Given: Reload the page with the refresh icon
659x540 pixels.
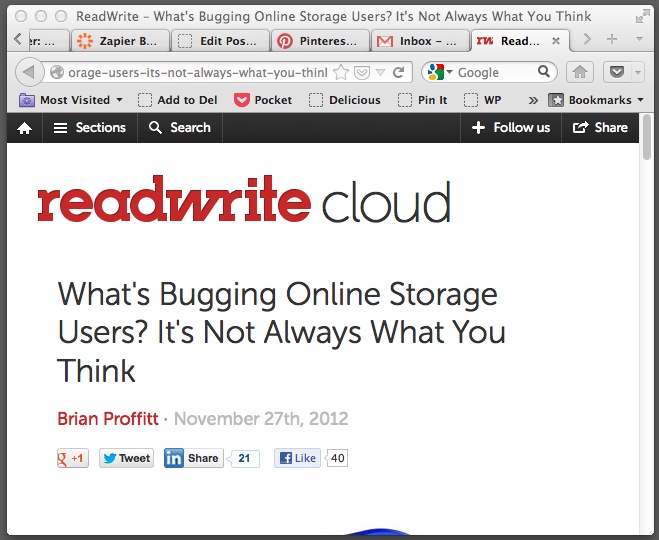Looking at the screenshot, I should pos(398,72).
